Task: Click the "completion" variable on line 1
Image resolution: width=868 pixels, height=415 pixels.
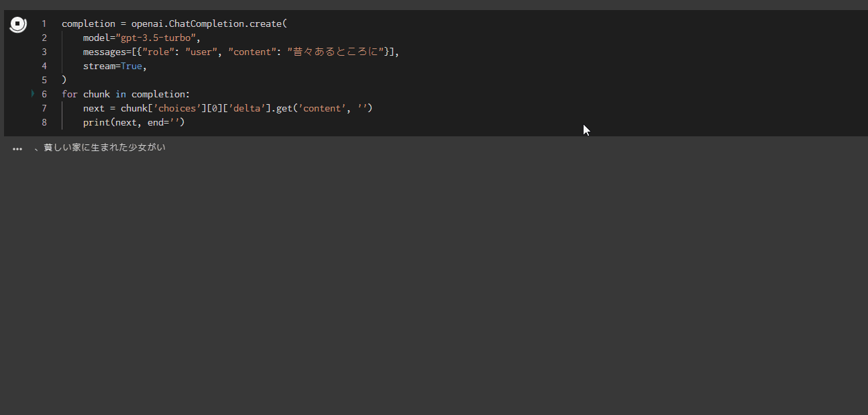Action: tap(89, 24)
